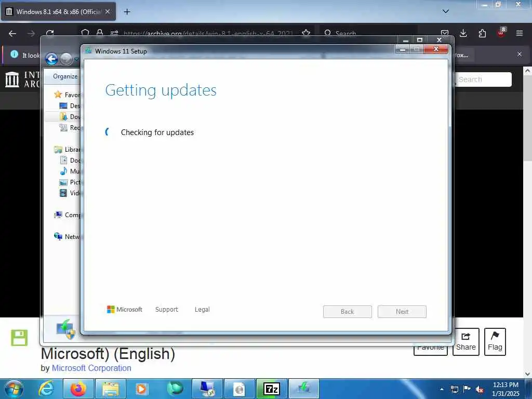Viewport: 532px width, 399px height.
Task: Open the Windows Start menu
Action: tap(14, 389)
